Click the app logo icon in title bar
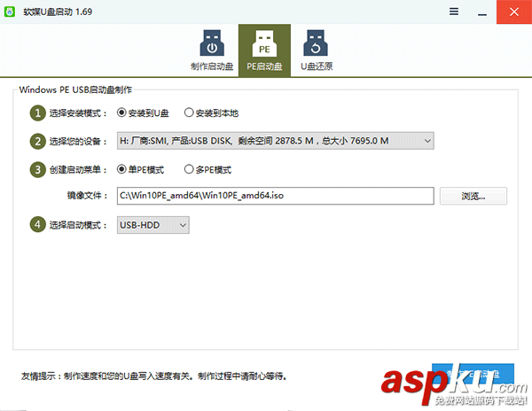532x411 pixels. [x=10, y=12]
